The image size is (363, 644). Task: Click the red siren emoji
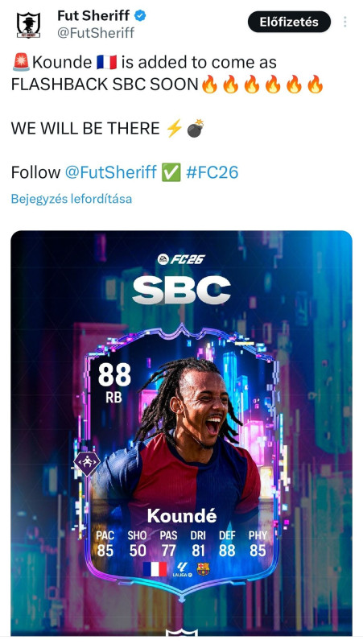(21, 63)
